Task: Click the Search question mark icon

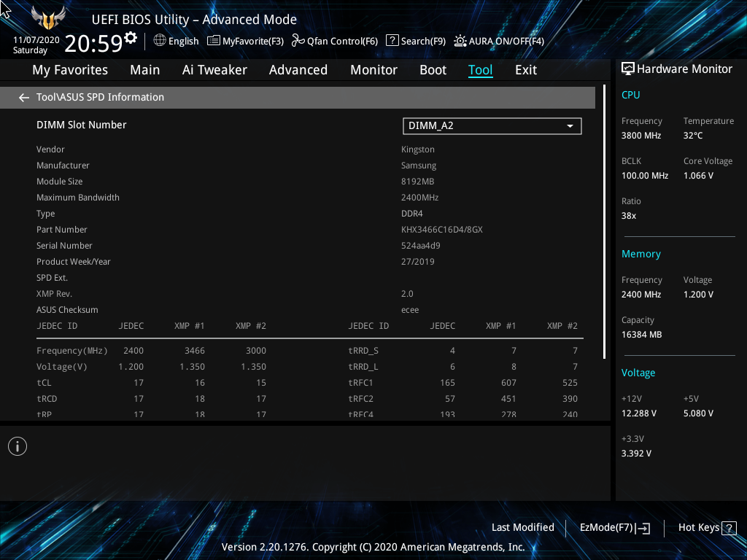Action: (x=392, y=41)
